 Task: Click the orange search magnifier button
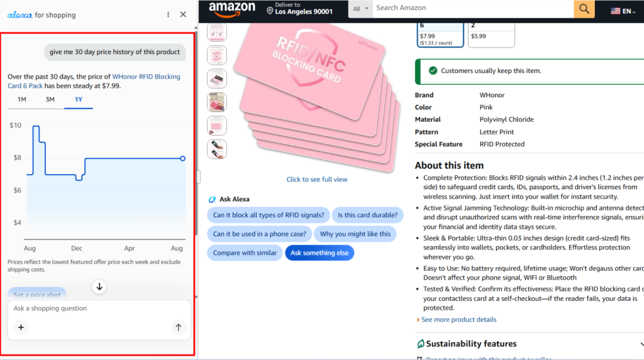pyautogui.click(x=584, y=9)
